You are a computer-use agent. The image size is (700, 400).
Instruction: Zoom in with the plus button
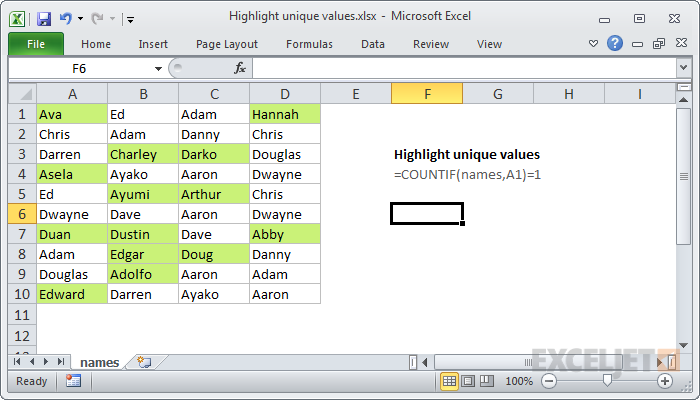coord(665,381)
